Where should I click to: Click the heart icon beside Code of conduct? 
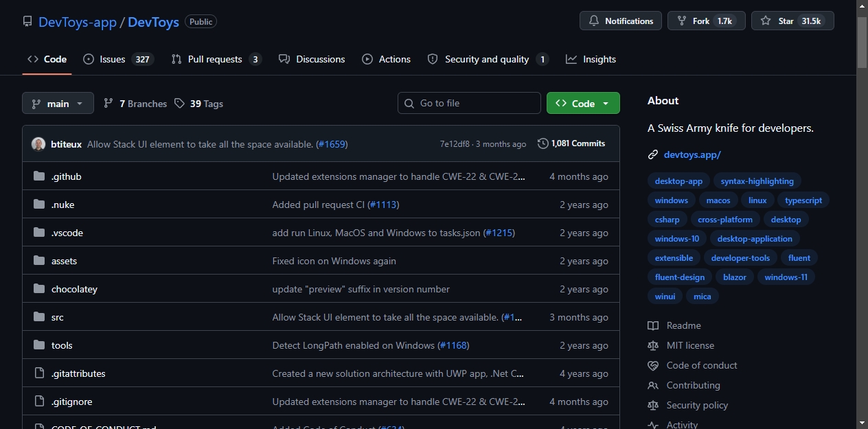pyautogui.click(x=653, y=365)
